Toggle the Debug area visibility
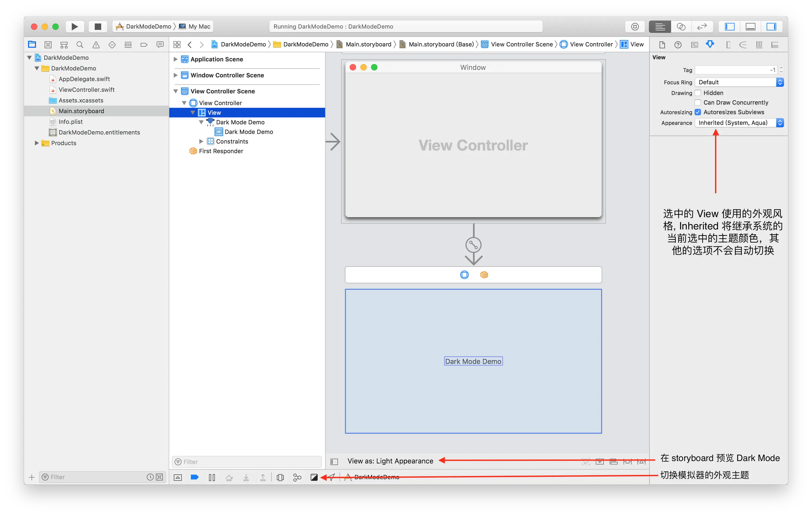Image resolution: width=812 pixels, height=516 pixels. tap(751, 26)
